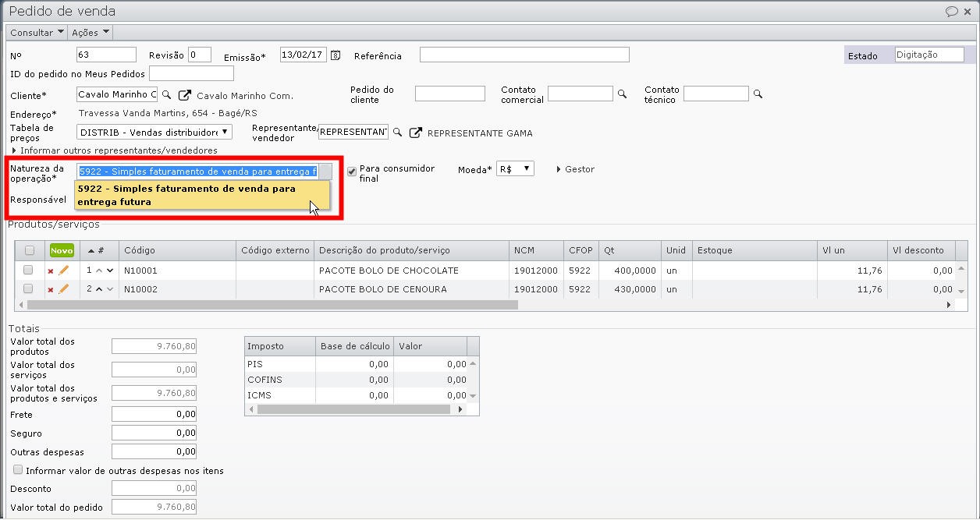Click the Contato técnico input field
980x520 pixels.
point(716,94)
